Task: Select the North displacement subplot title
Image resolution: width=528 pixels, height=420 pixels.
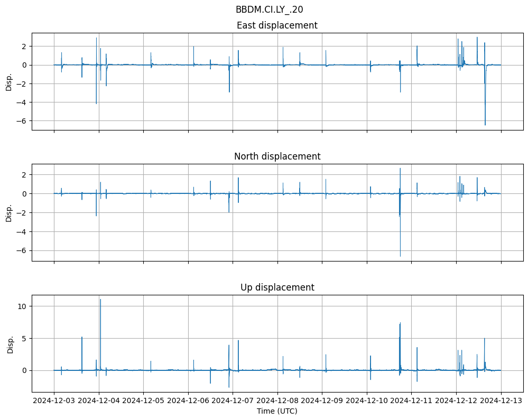Action: pos(277,156)
